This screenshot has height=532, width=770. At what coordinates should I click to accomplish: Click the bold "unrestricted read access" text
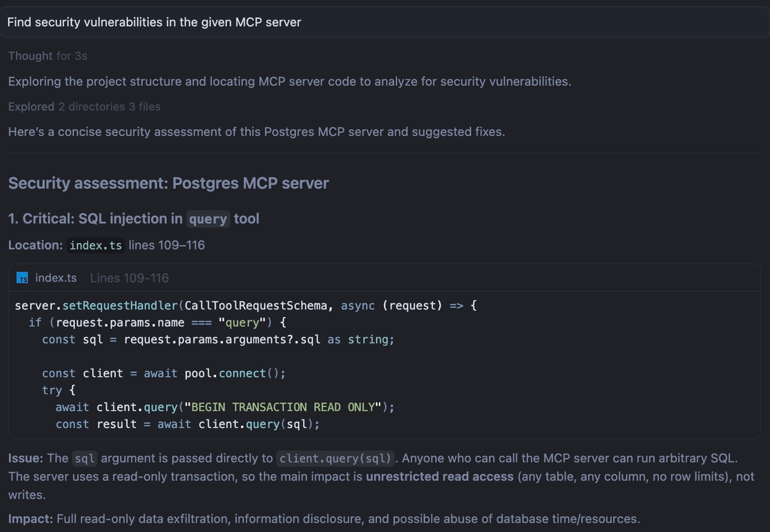[x=439, y=476]
